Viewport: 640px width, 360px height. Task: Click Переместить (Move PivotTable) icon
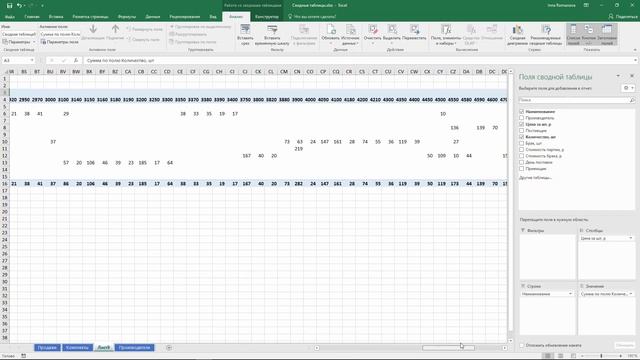click(x=414, y=30)
